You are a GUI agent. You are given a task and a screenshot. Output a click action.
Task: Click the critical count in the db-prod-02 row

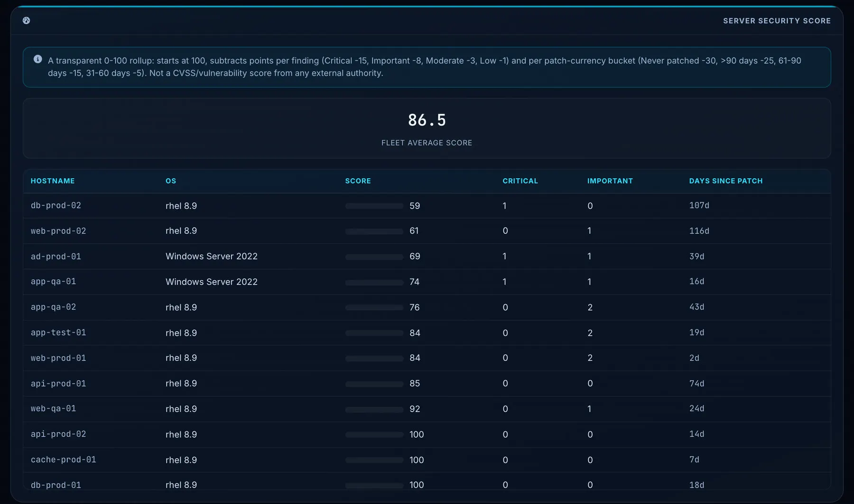[x=504, y=206]
